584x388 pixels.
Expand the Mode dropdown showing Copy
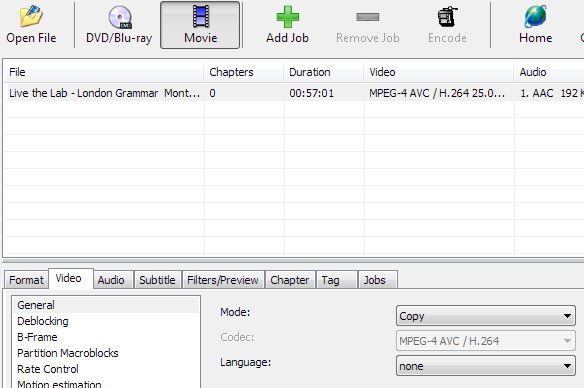[x=486, y=316]
